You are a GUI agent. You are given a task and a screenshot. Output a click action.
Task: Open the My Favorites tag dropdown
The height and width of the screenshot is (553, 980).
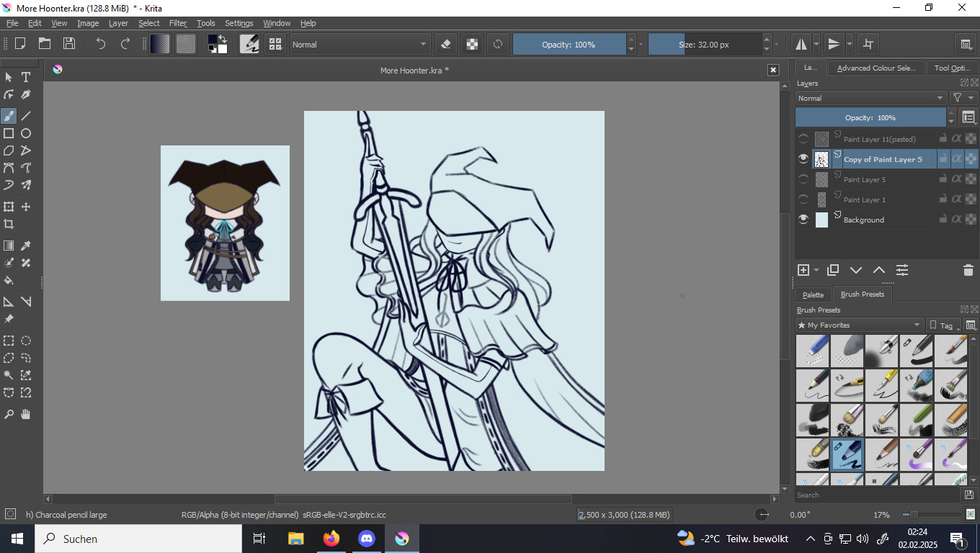click(x=859, y=325)
